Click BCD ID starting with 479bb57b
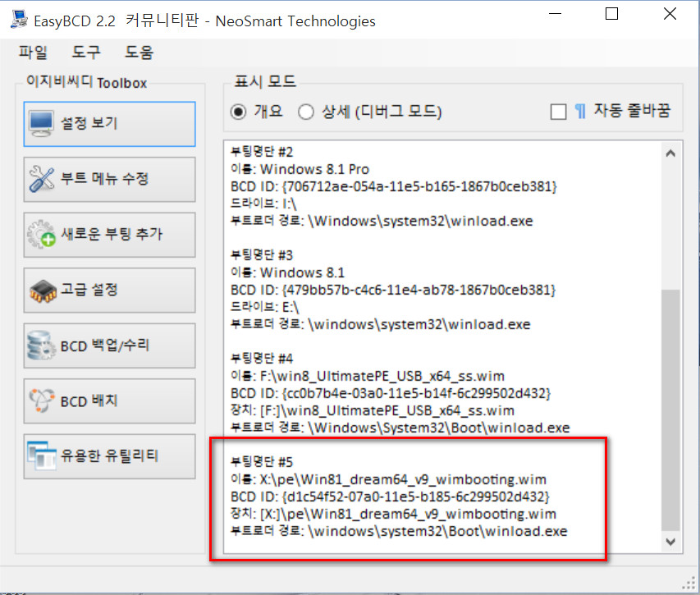The width and height of the screenshot is (700, 595). (x=393, y=290)
